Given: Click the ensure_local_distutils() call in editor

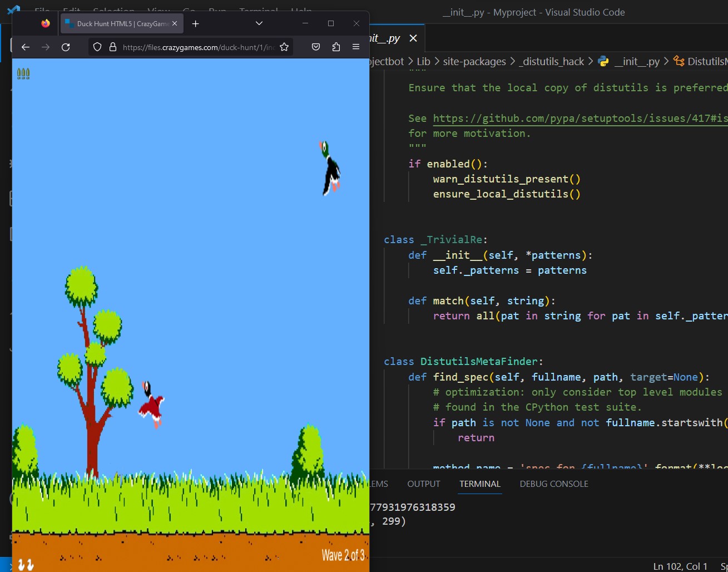Looking at the screenshot, I should [507, 194].
